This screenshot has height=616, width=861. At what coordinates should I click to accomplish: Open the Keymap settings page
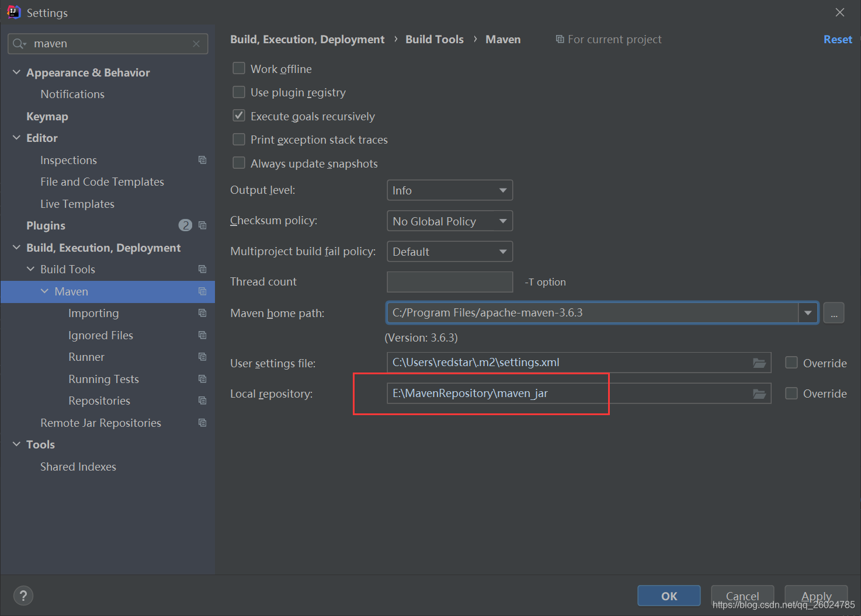(47, 116)
